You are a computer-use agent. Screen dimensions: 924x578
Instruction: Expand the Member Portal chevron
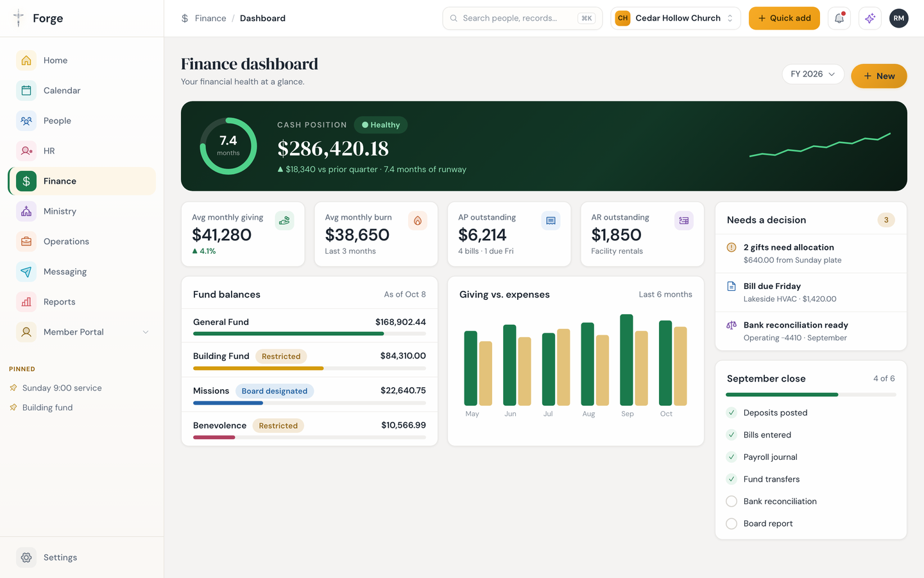(146, 332)
